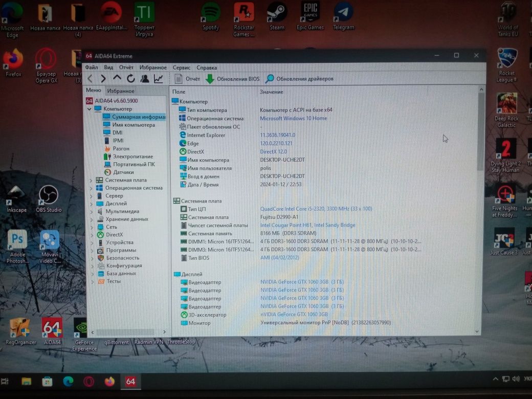The height and width of the screenshot is (399, 532).
Task: Open Steam desktop shortcut
Action: click(277, 17)
